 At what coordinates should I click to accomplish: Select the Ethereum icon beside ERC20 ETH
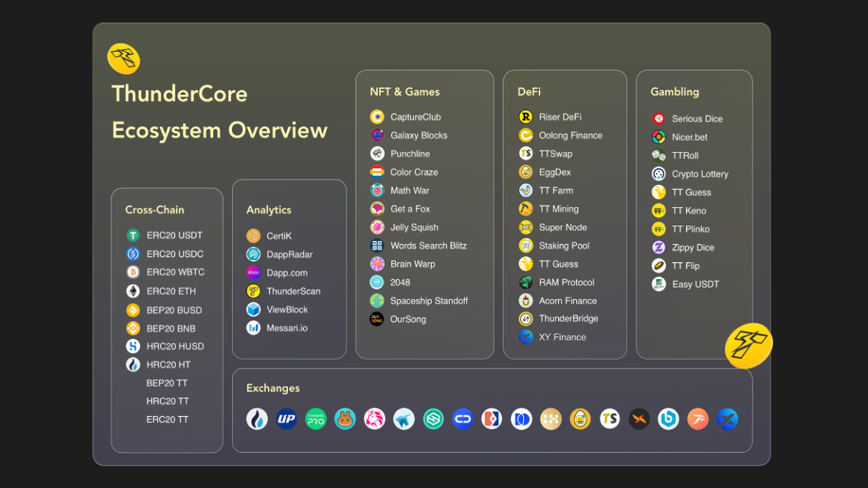coord(133,291)
